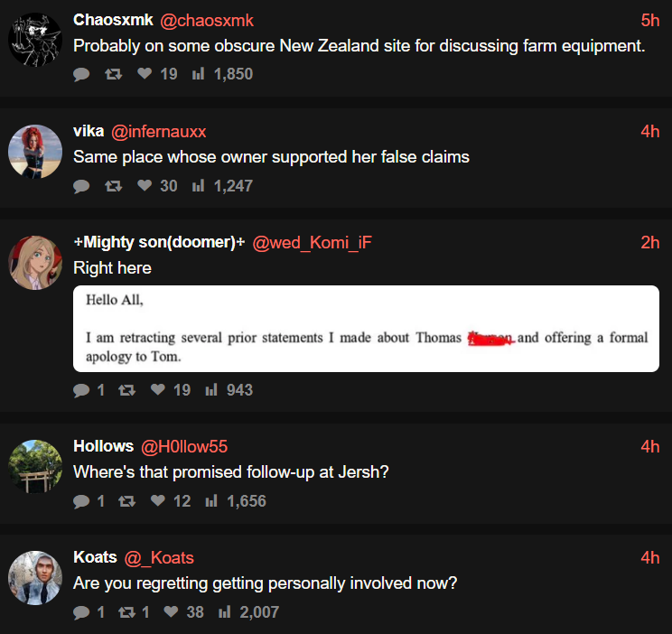
Task: Open the retraction letter image attachment
Action: tap(366, 329)
